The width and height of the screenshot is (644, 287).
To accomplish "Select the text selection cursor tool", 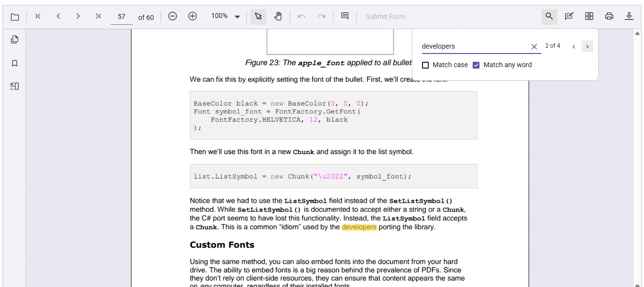I will pyautogui.click(x=258, y=17).
